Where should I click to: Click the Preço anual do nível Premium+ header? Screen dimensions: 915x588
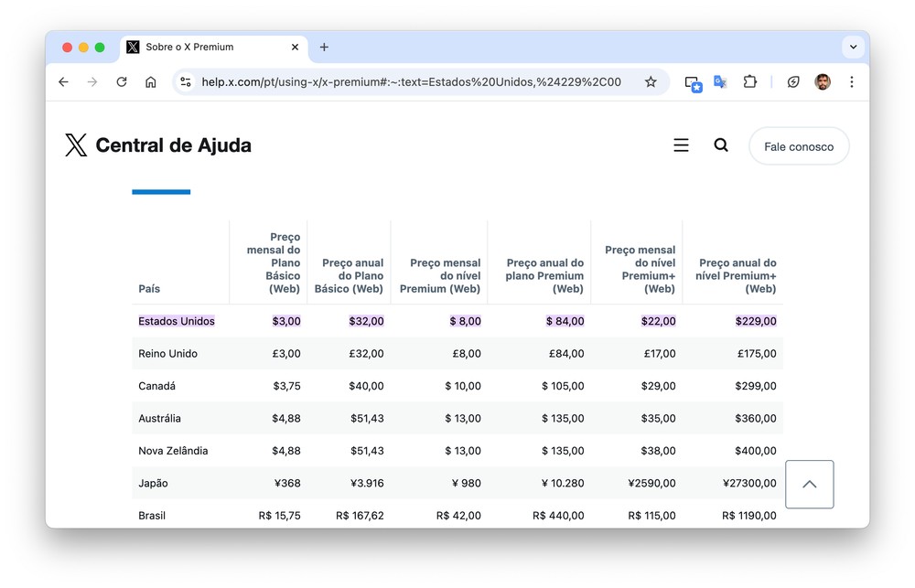point(736,276)
